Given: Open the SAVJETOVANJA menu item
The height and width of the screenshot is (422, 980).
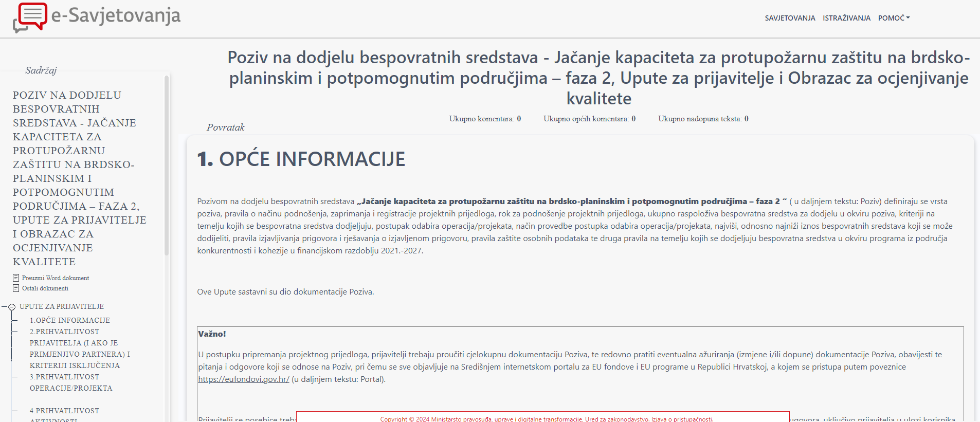Looking at the screenshot, I should [x=790, y=18].
